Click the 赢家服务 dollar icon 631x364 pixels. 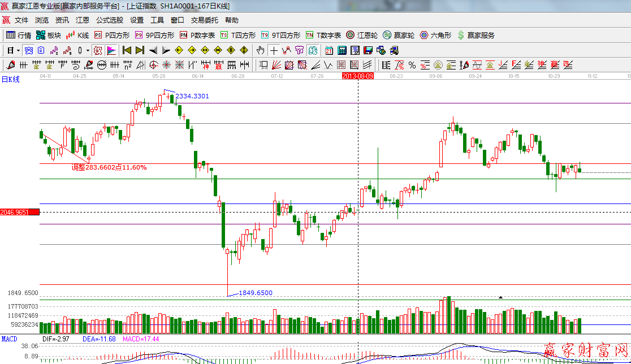point(461,35)
